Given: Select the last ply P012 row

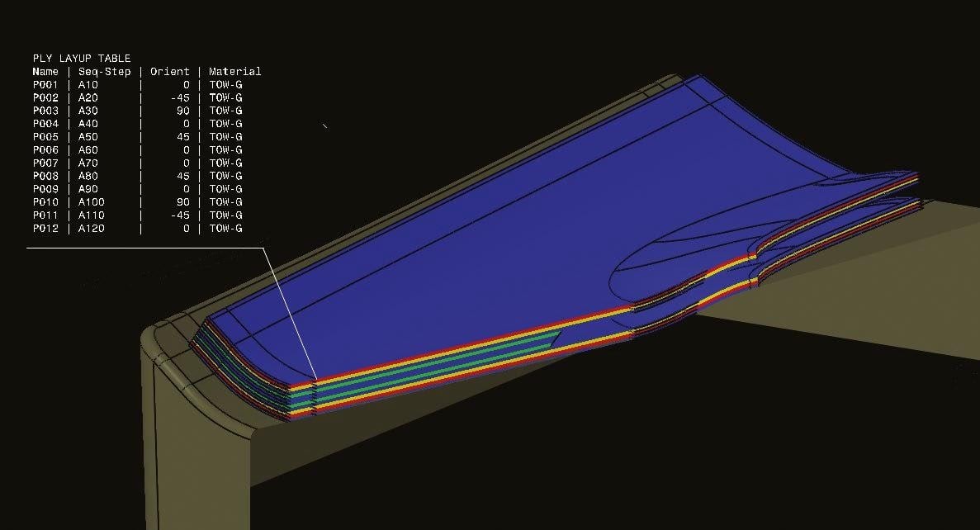Looking at the screenshot, I should coord(45,229).
